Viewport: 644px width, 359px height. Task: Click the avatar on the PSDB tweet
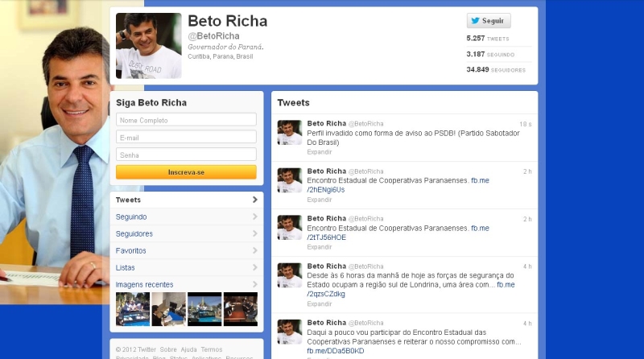(x=289, y=132)
